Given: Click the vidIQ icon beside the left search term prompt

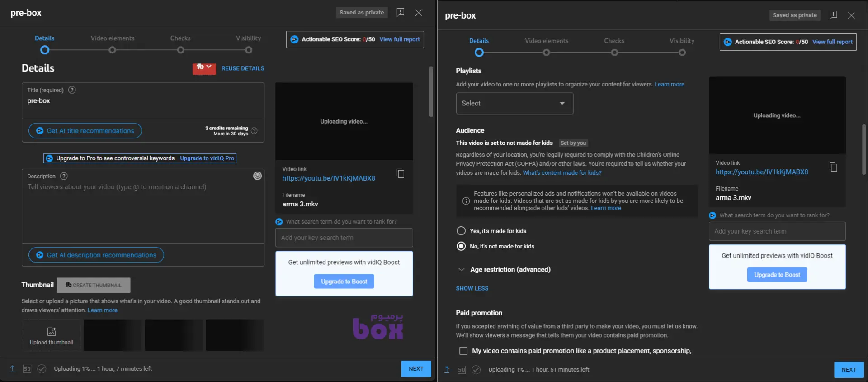Looking at the screenshot, I should click(279, 222).
